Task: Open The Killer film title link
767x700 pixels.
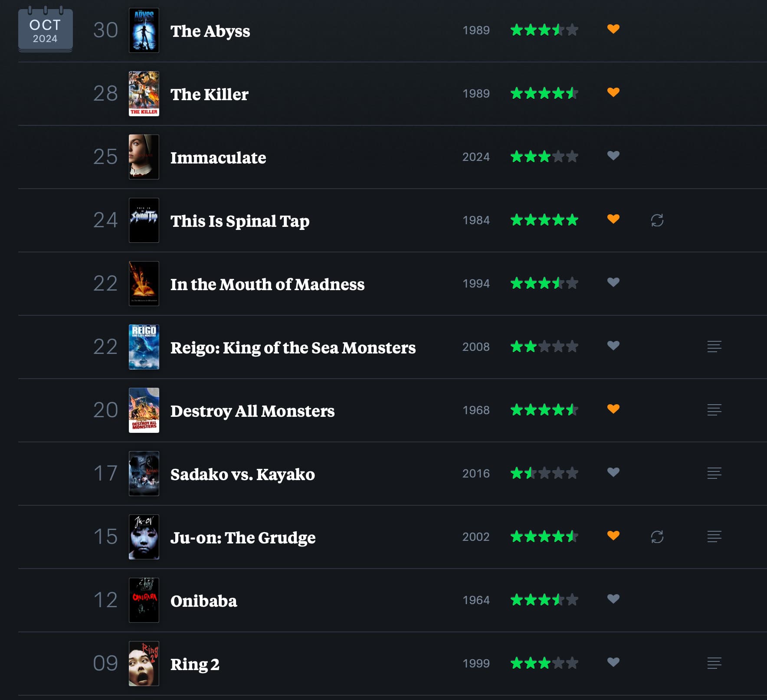Action: (209, 94)
